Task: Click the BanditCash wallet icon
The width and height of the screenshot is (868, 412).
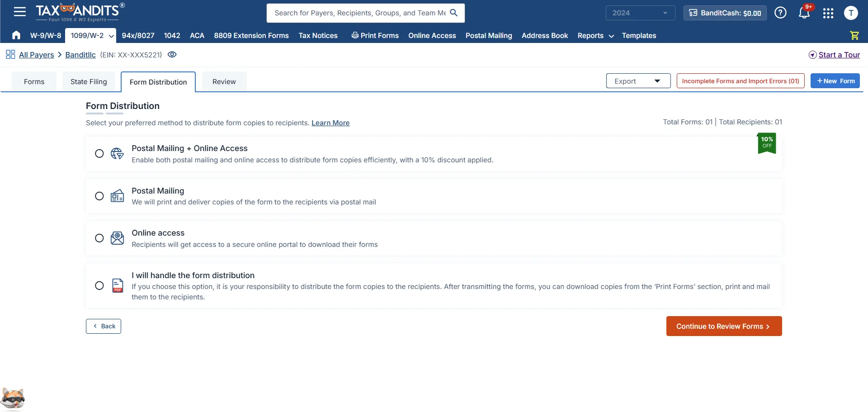Action: (693, 13)
